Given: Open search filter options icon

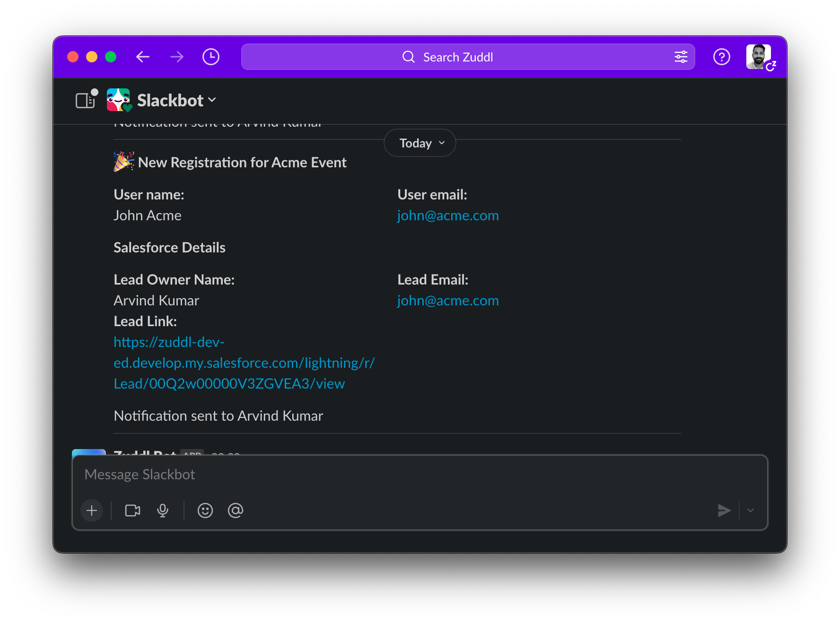Looking at the screenshot, I should coord(681,57).
